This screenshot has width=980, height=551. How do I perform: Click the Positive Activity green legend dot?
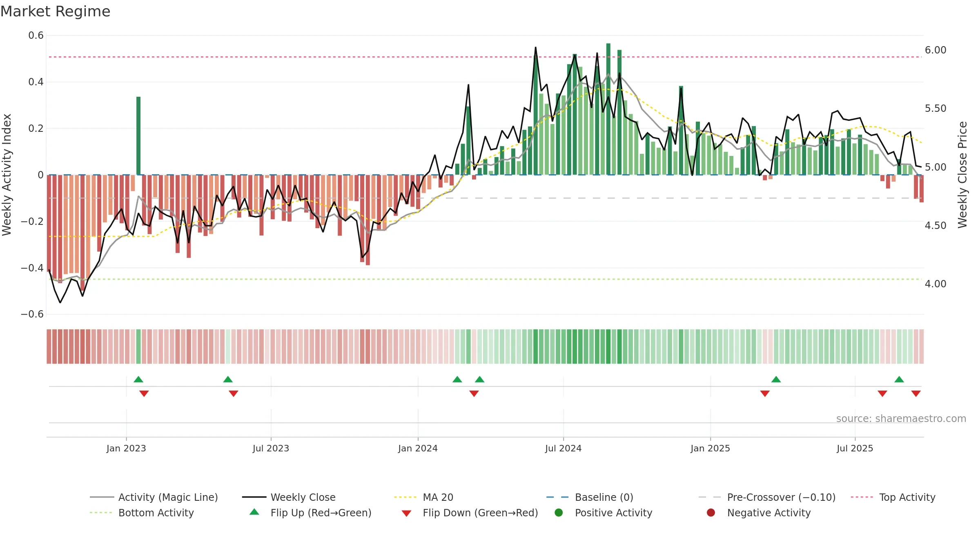[559, 513]
